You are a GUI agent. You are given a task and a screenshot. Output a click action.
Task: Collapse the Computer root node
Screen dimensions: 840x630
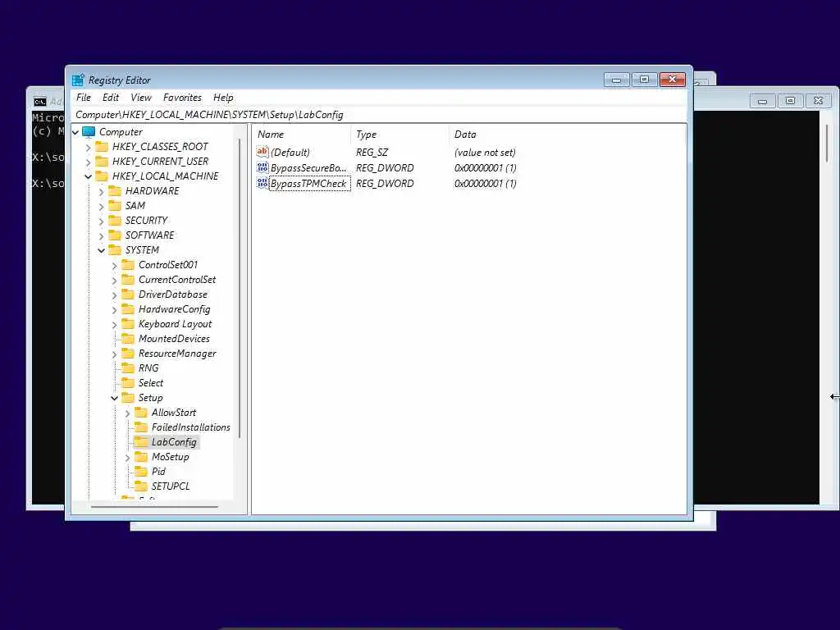[75, 132]
